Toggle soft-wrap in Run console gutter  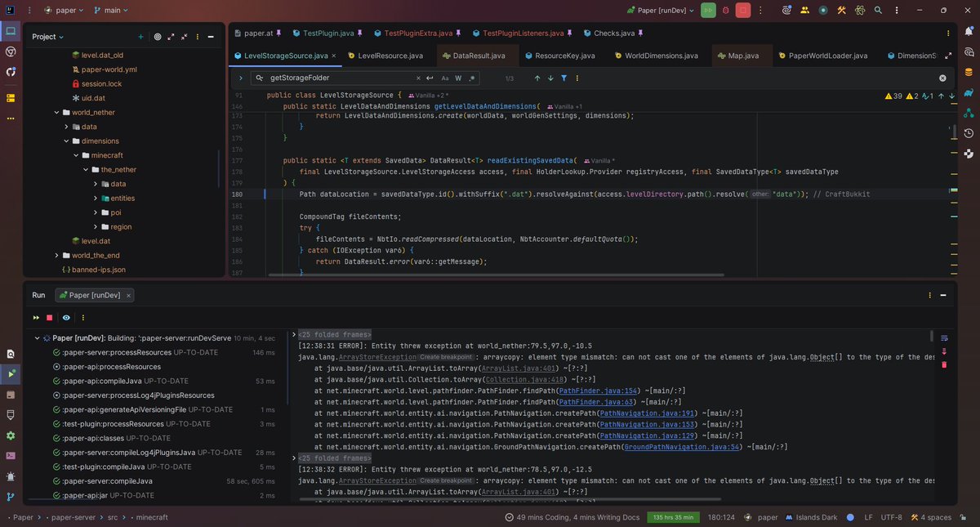pyautogui.click(x=945, y=337)
